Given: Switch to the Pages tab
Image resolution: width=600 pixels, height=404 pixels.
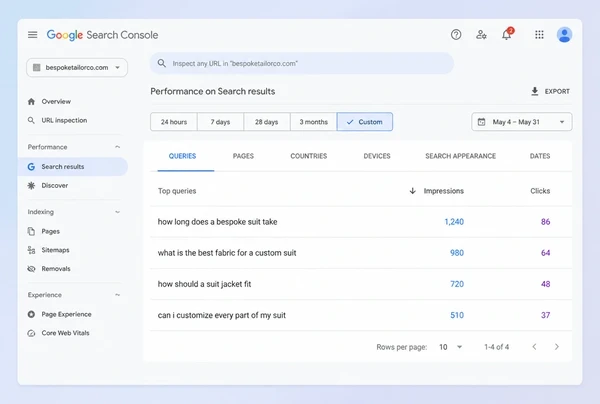Looking at the screenshot, I should [243, 156].
